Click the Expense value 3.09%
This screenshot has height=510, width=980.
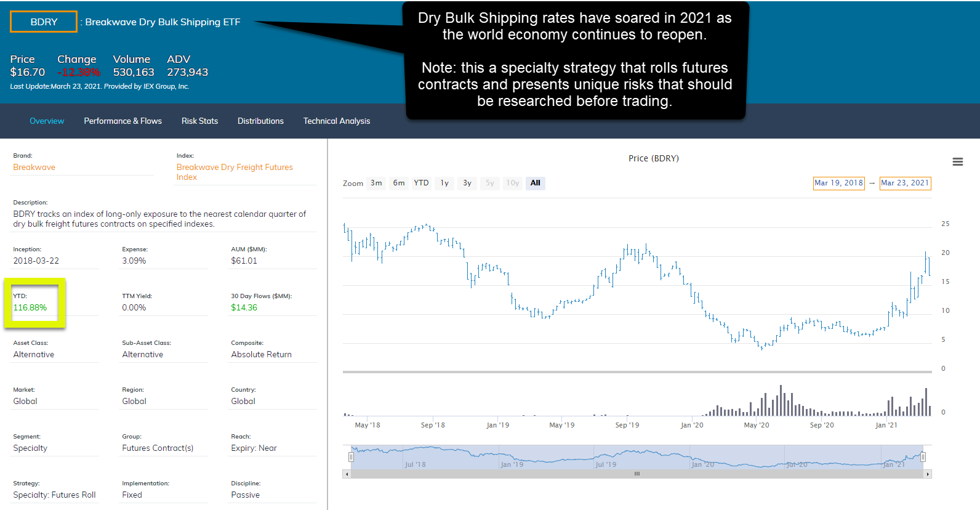(x=134, y=261)
